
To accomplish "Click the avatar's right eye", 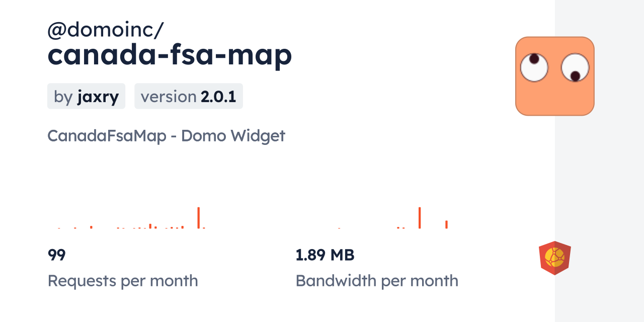I will (575, 68).
